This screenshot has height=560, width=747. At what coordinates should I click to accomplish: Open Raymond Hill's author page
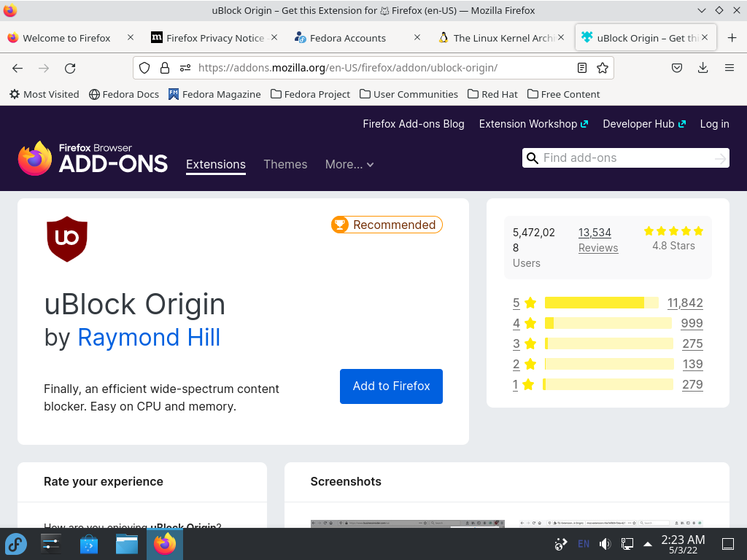pos(149,338)
